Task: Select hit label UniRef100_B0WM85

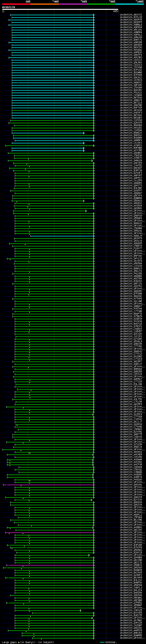Action: (131, 636)
